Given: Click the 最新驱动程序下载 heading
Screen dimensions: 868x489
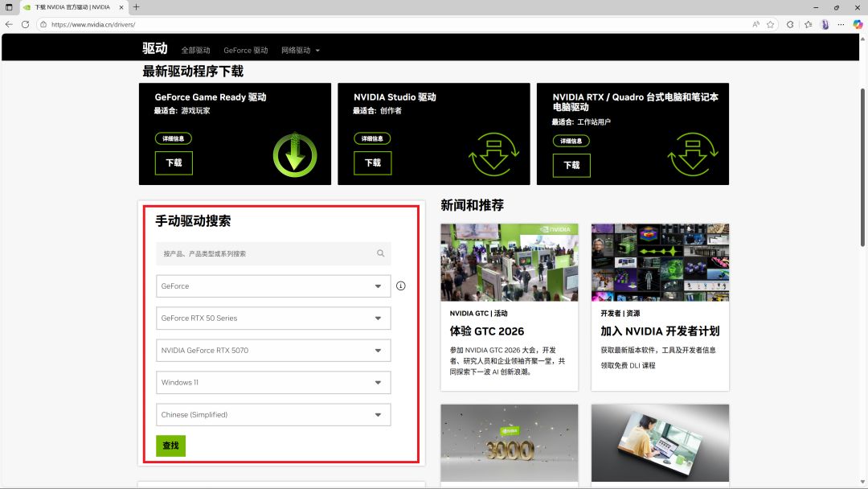Looking at the screenshot, I should pos(193,72).
